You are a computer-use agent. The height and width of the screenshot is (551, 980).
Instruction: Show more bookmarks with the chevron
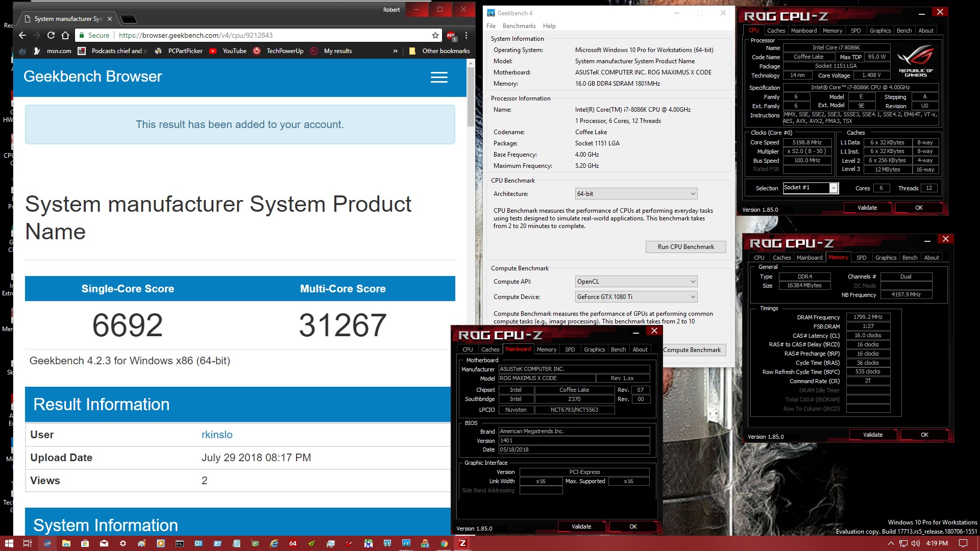[x=395, y=51]
